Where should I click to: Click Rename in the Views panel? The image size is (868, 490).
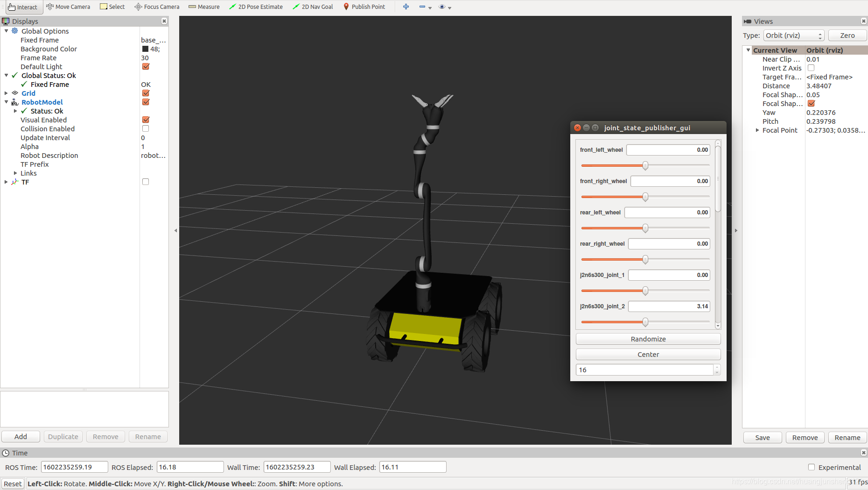pos(847,438)
